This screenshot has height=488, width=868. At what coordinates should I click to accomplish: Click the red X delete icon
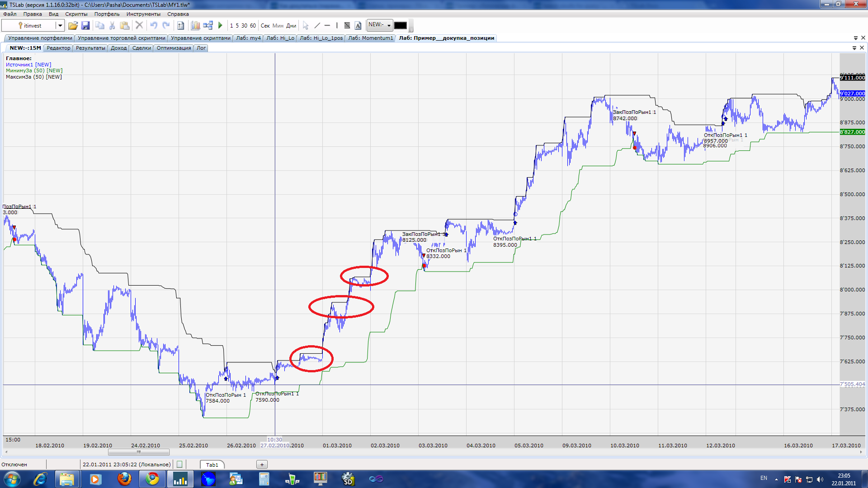tap(139, 26)
